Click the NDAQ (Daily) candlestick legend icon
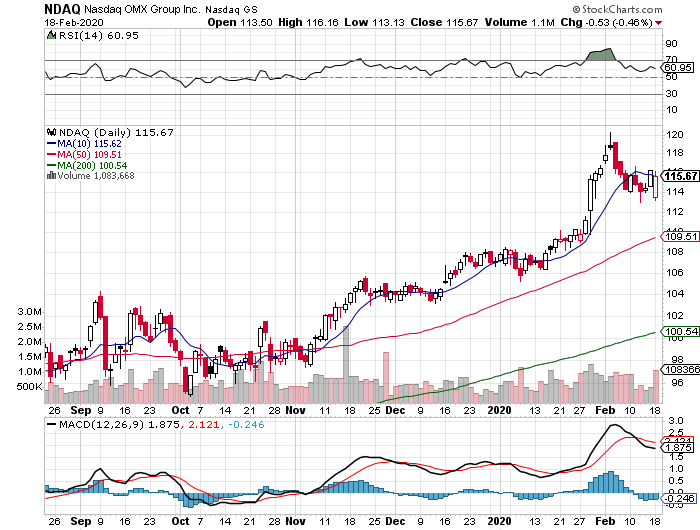The height and width of the screenshot is (530, 700). tap(52, 132)
